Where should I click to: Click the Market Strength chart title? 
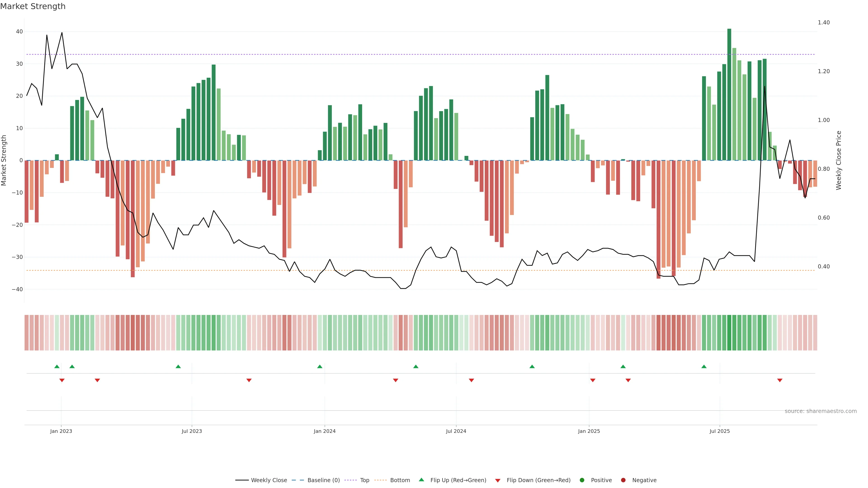[x=33, y=6]
